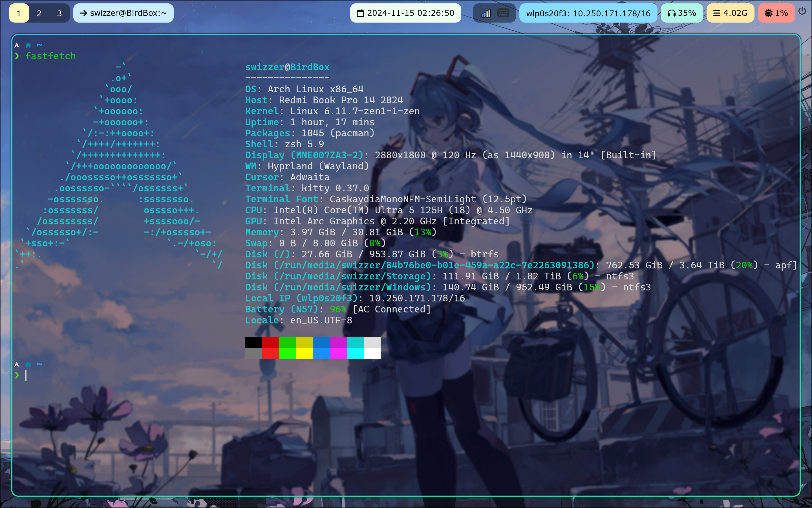The width and height of the screenshot is (812, 508).
Task: Click the Disk (/) btrfs line
Action: tap(372, 254)
